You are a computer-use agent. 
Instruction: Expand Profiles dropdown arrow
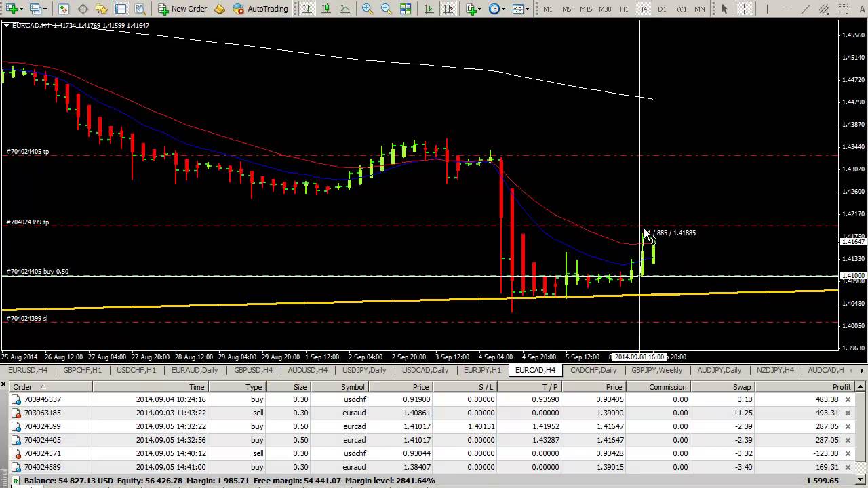45,9
